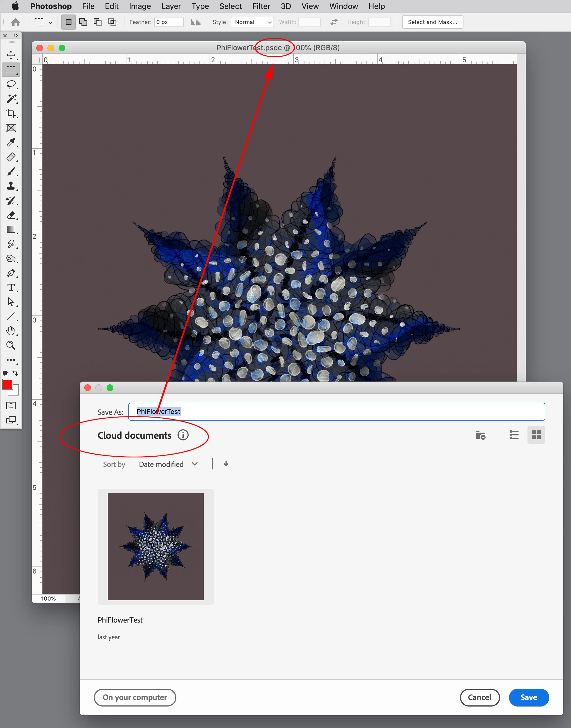
Task: Select the Type tool
Action: [11, 287]
